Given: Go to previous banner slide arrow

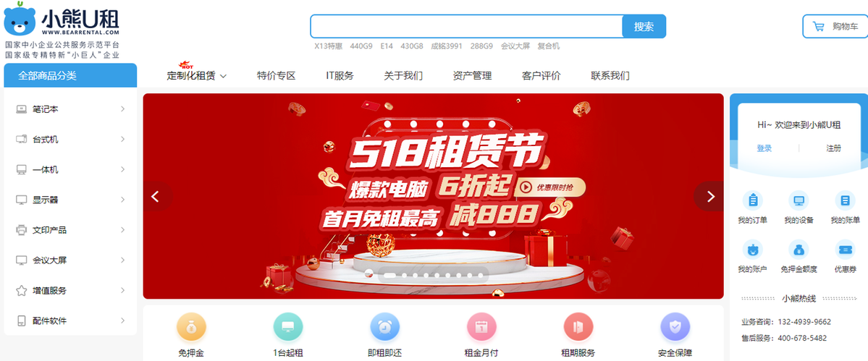Looking at the screenshot, I should [x=156, y=196].
